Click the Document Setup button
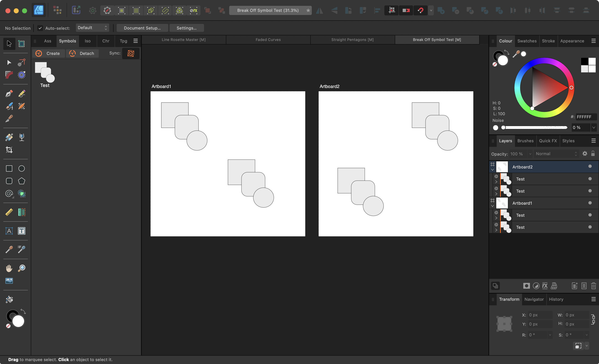The width and height of the screenshot is (599, 364). (x=142, y=28)
